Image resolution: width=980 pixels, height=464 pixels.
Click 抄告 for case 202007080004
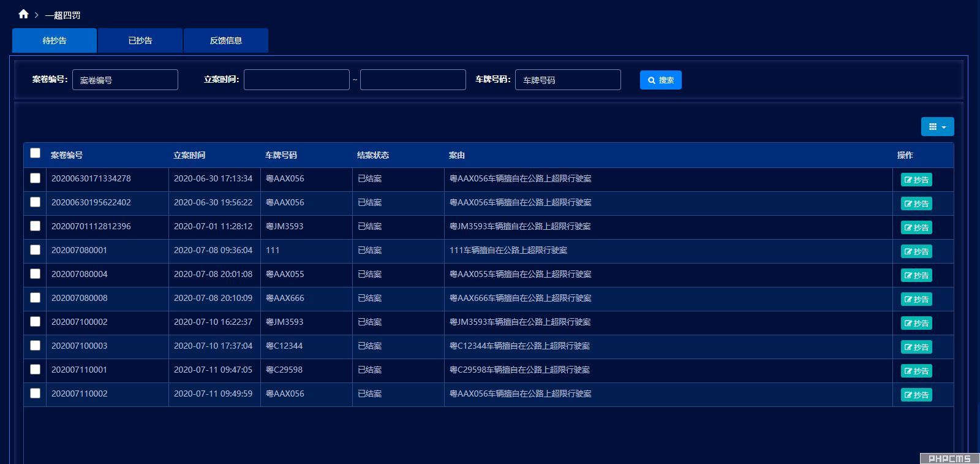pyautogui.click(x=916, y=275)
